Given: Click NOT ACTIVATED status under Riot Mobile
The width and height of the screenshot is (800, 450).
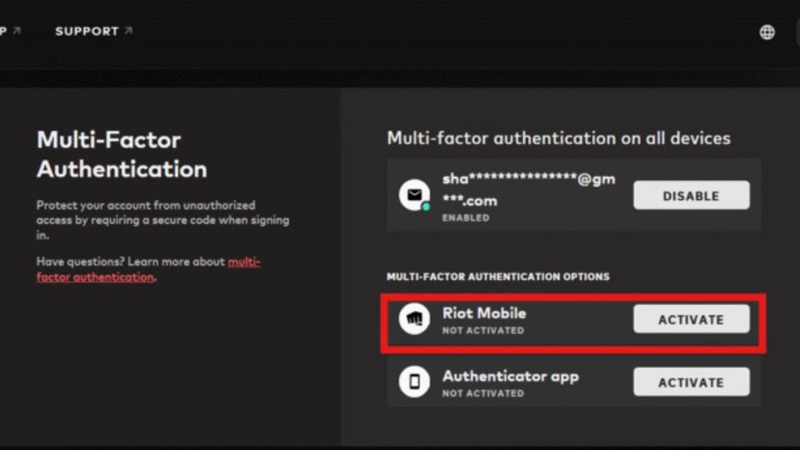Looking at the screenshot, I should [482, 330].
